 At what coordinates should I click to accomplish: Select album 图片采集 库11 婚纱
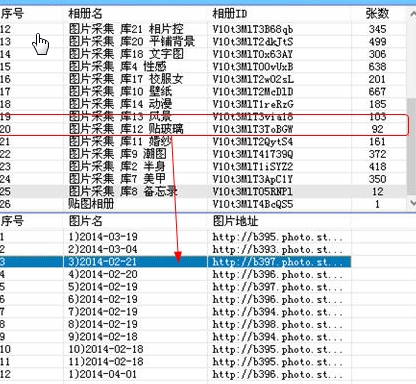[120, 142]
